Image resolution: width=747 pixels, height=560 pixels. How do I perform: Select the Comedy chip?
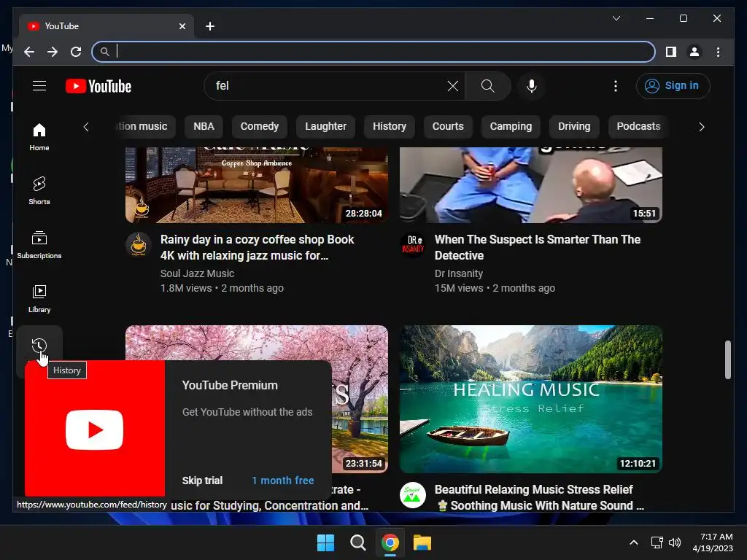pyautogui.click(x=259, y=126)
